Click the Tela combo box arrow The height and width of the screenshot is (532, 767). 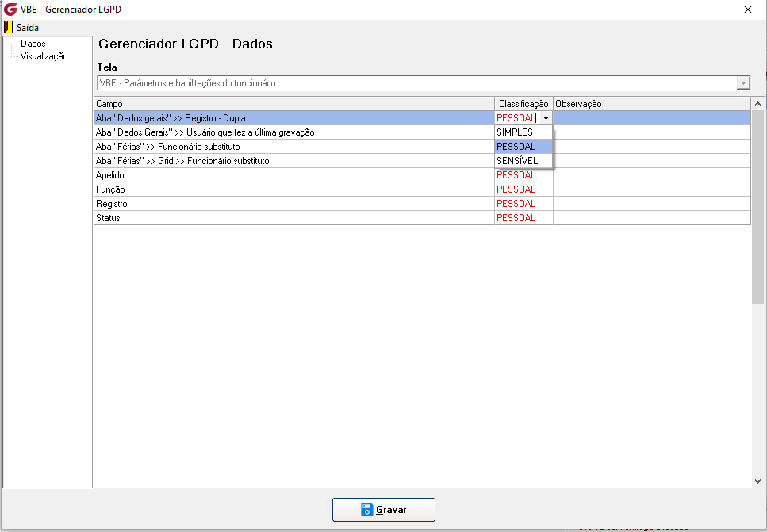coord(743,83)
